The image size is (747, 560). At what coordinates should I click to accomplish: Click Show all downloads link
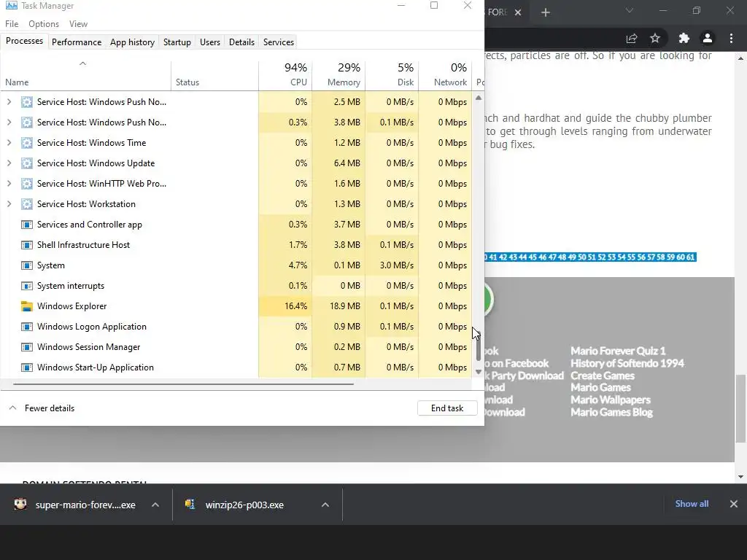coord(692,504)
